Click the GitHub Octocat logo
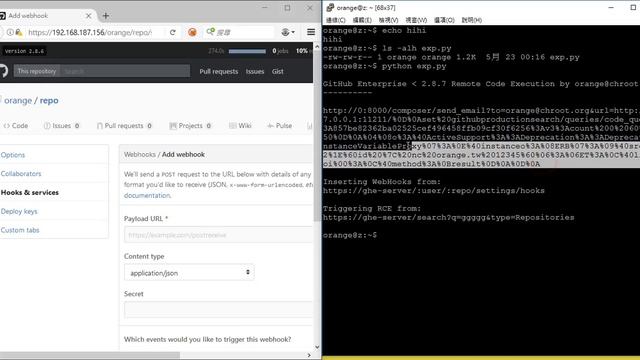Image resolution: width=640 pixels, height=360 pixels. 3,71
